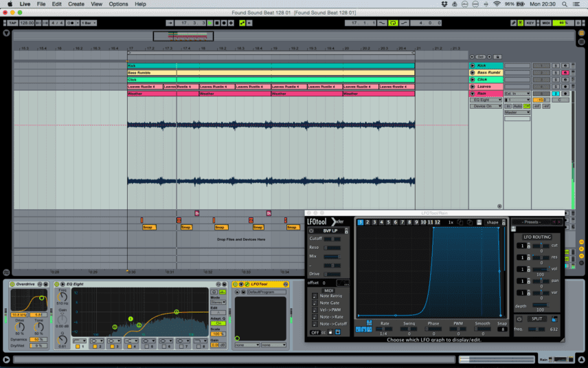Disable EQ Eight band 2 checkbox
This screenshot has width=588, height=368.
point(95,346)
